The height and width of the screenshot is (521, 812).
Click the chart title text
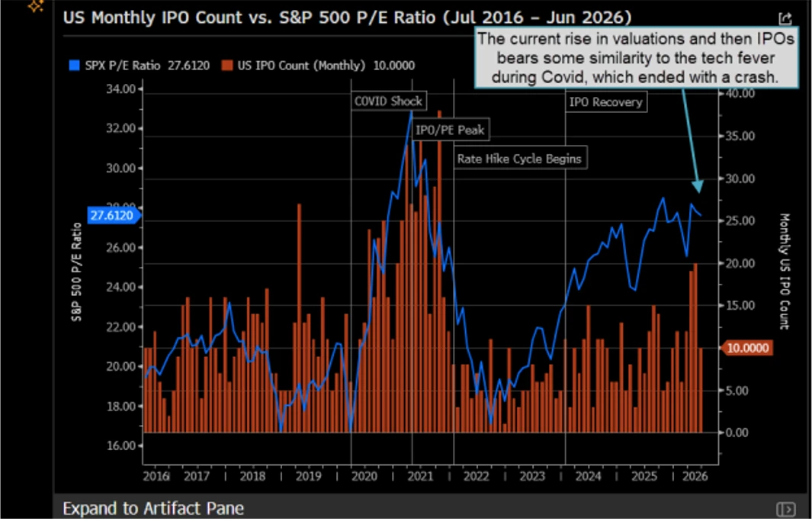(347, 18)
